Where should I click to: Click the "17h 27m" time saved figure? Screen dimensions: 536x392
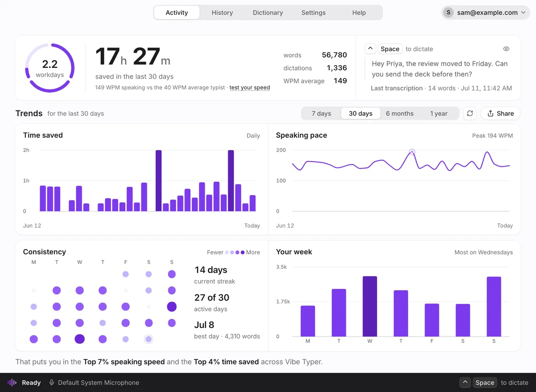tap(133, 56)
